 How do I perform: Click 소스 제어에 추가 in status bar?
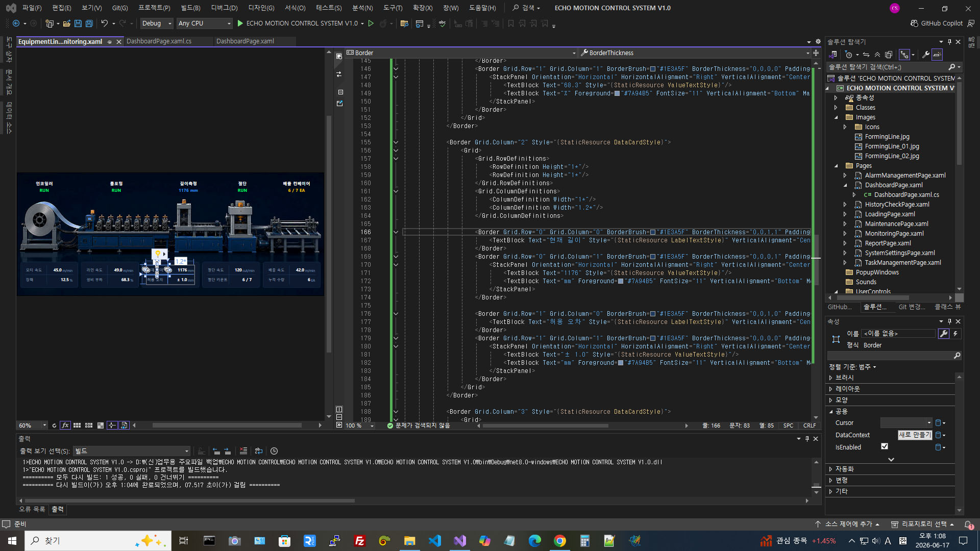pyautogui.click(x=847, y=524)
